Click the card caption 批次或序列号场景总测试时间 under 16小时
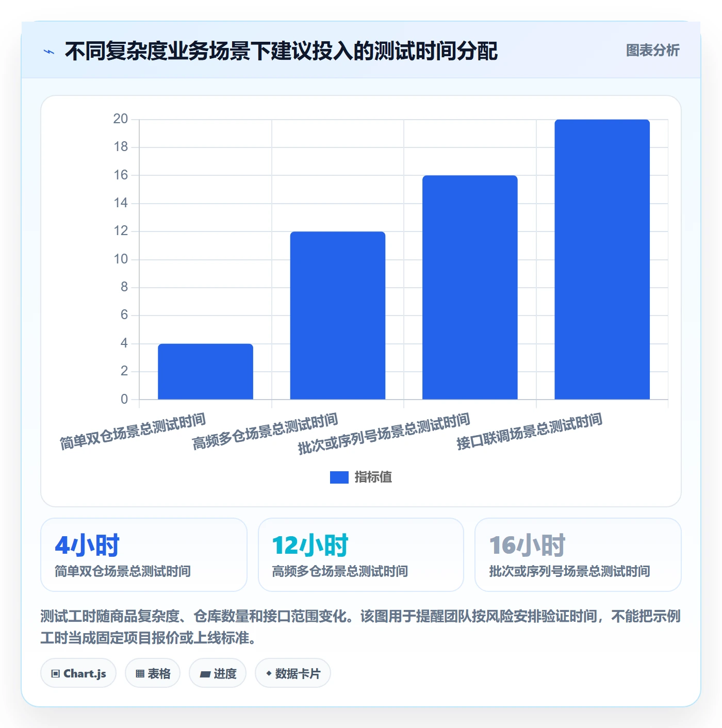The image size is (722, 728). pyautogui.click(x=569, y=571)
